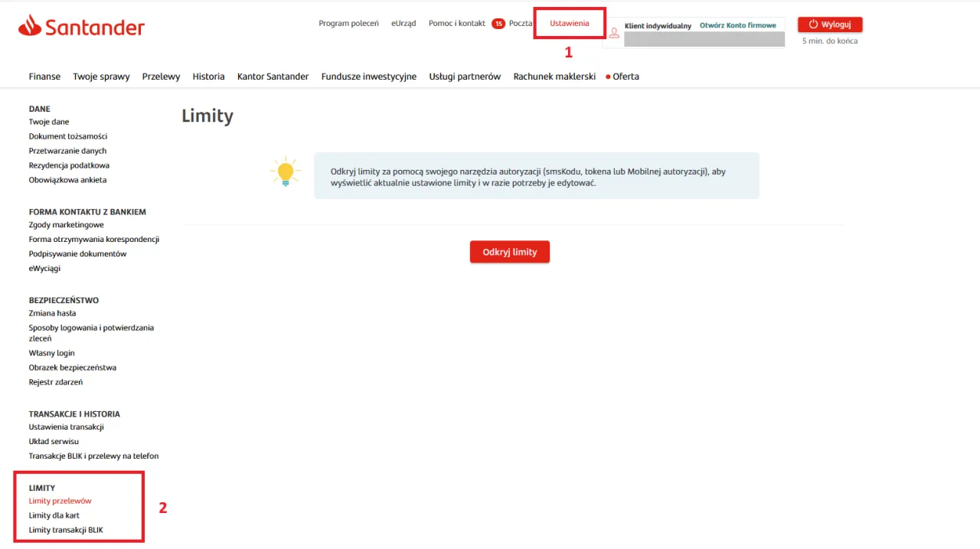Image resolution: width=980 pixels, height=549 pixels.
Task: Open Sposoby logowania i potwierdzania zleceń
Action: coord(91,333)
